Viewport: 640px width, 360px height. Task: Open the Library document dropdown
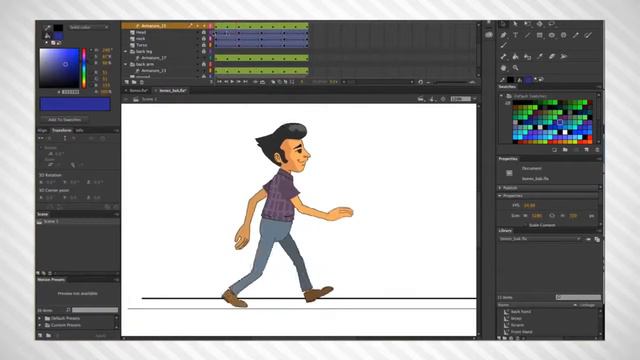540,239
